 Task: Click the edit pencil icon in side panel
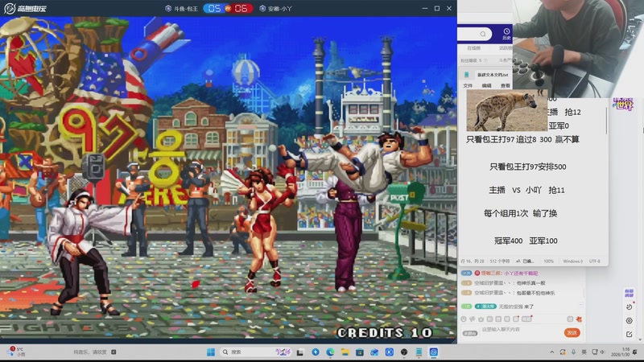[630, 335]
